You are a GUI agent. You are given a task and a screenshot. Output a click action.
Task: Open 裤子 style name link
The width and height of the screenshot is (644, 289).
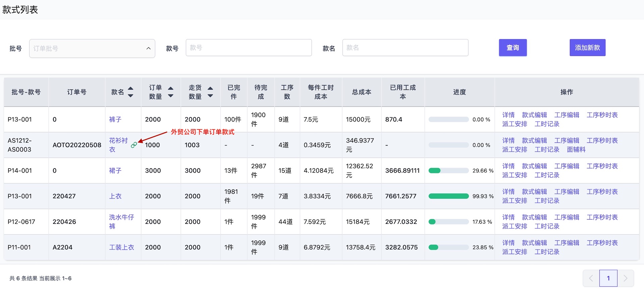pyautogui.click(x=115, y=119)
